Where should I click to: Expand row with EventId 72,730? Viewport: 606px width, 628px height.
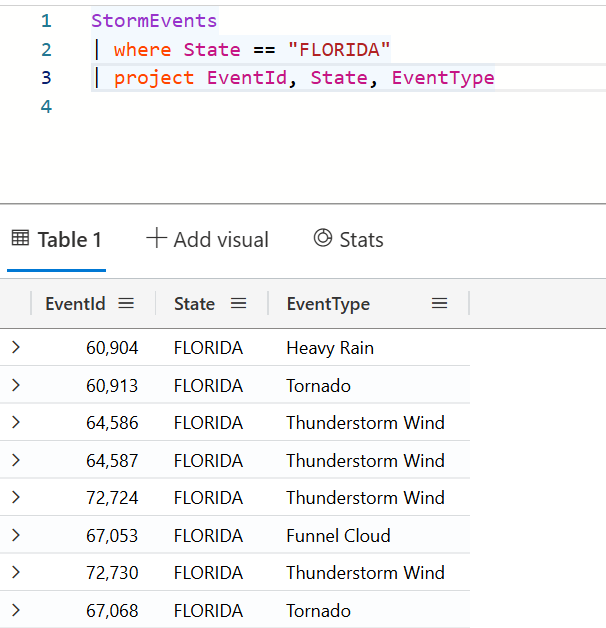coord(16,572)
